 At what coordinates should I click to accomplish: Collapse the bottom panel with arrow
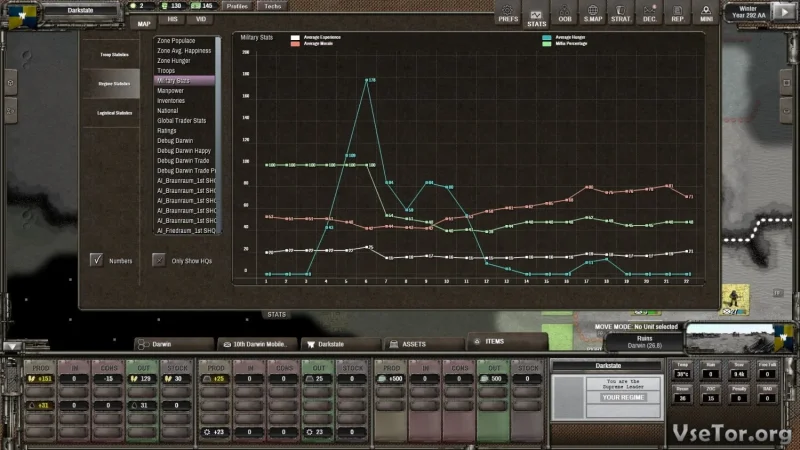11,343
